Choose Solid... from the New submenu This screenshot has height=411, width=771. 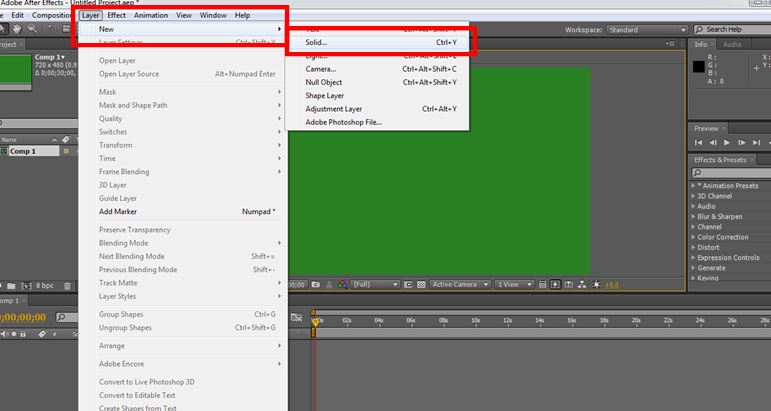pyautogui.click(x=377, y=42)
